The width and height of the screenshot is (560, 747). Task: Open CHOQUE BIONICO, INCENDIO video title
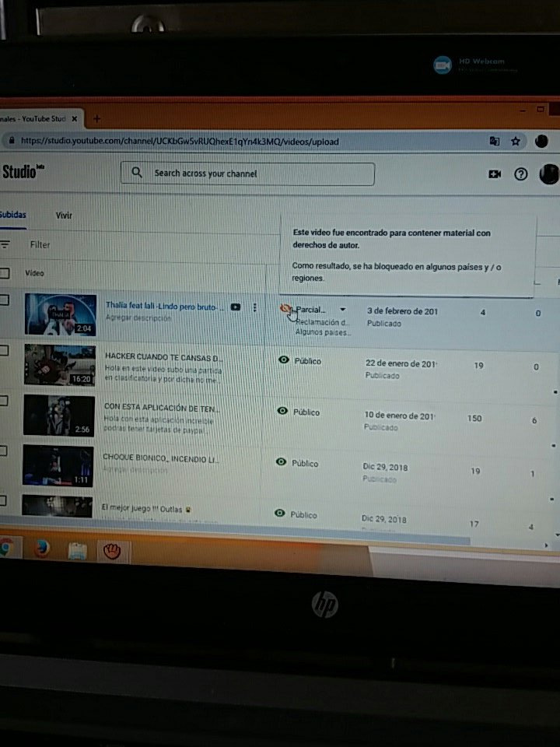click(x=161, y=459)
